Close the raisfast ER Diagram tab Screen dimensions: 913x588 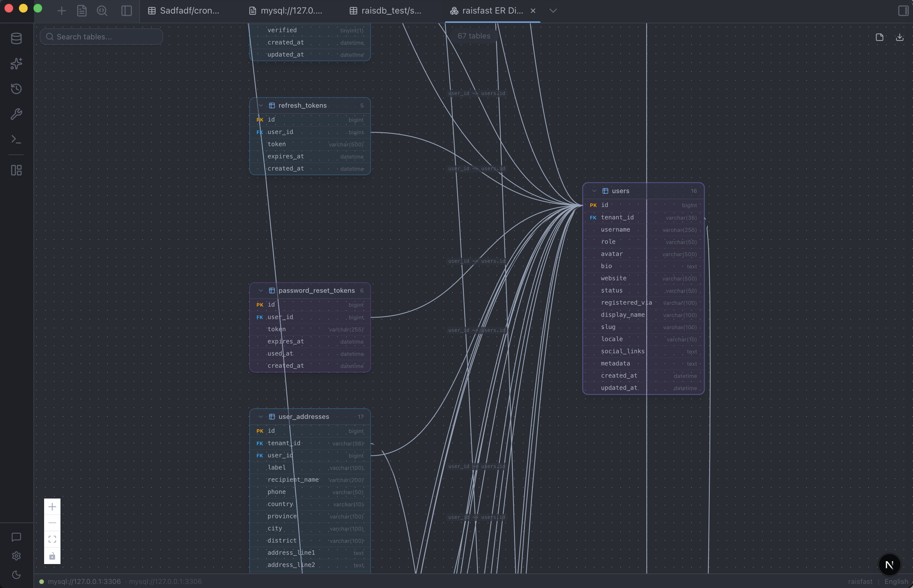click(533, 11)
